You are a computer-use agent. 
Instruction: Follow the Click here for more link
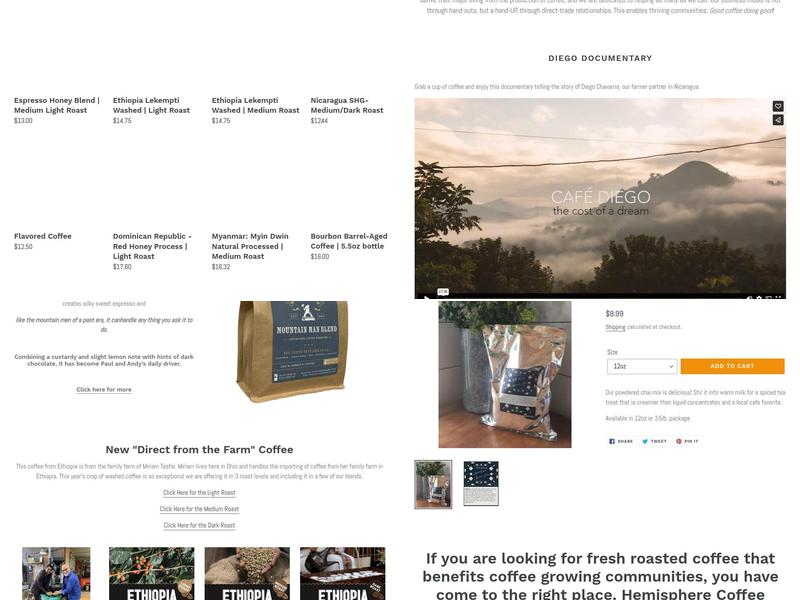[104, 389]
